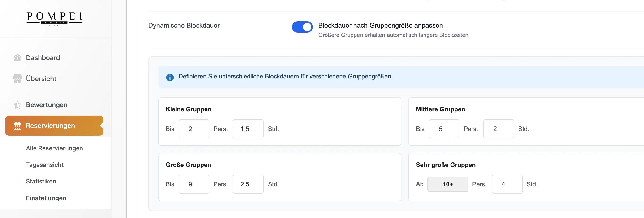Screen dimensions: 644x218
Task: Click the 2,5 Std field for Große Gruppen
Action: (x=248, y=184)
